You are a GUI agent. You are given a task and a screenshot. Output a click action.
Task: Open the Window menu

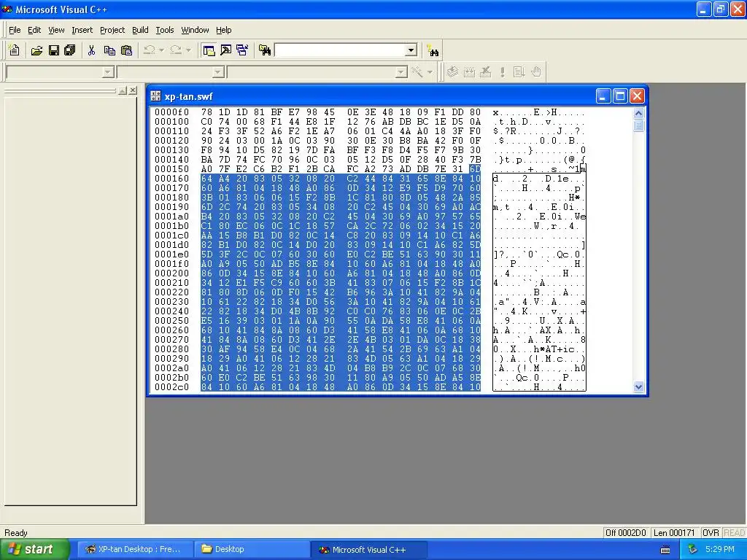195,30
